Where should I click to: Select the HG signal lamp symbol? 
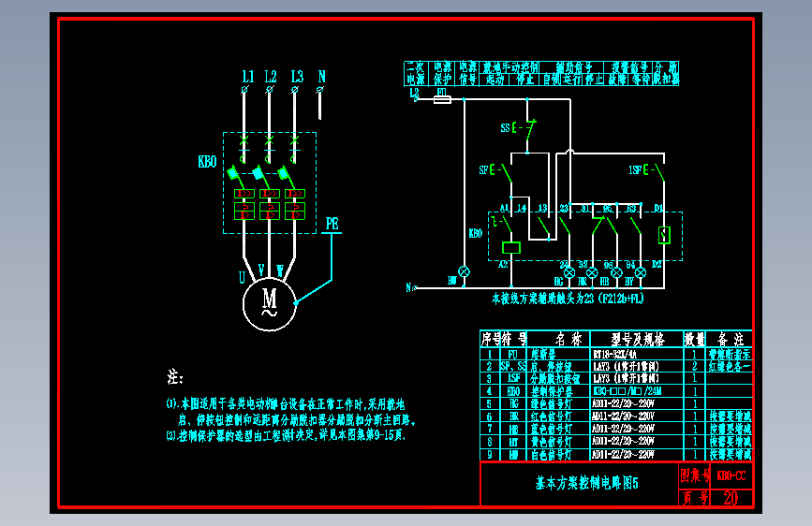(569, 272)
